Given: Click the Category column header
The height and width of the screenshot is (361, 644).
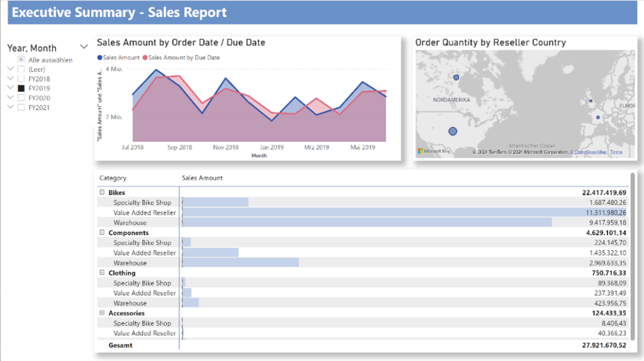Looking at the screenshot, I should 113,178.
